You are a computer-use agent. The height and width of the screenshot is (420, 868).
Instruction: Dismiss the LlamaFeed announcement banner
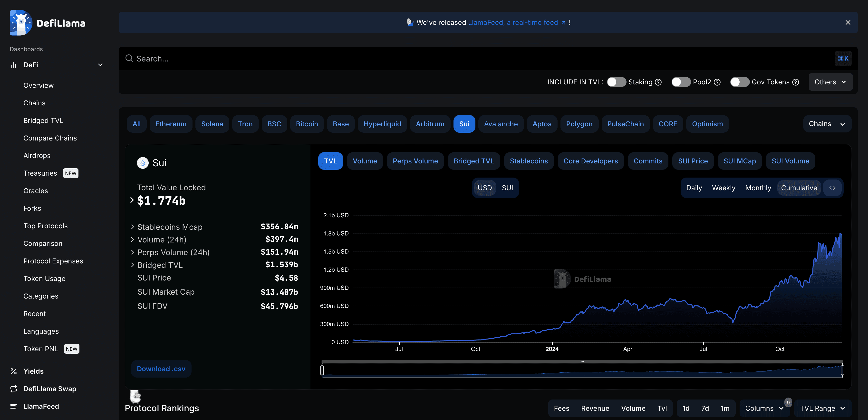coord(848,23)
